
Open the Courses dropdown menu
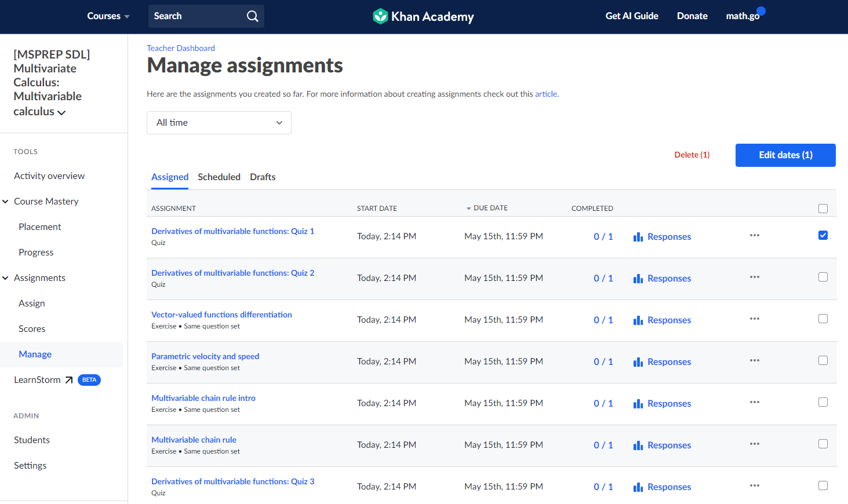(x=108, y=16)
